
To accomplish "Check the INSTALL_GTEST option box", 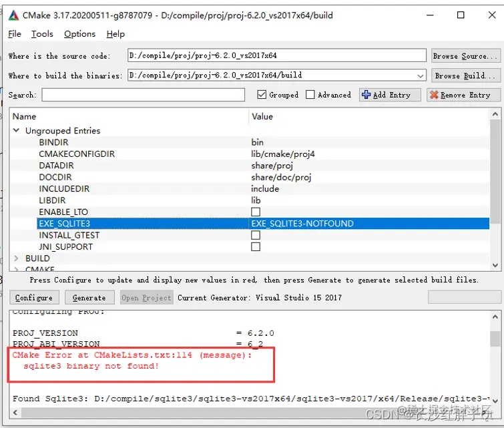I will (256, 235).
